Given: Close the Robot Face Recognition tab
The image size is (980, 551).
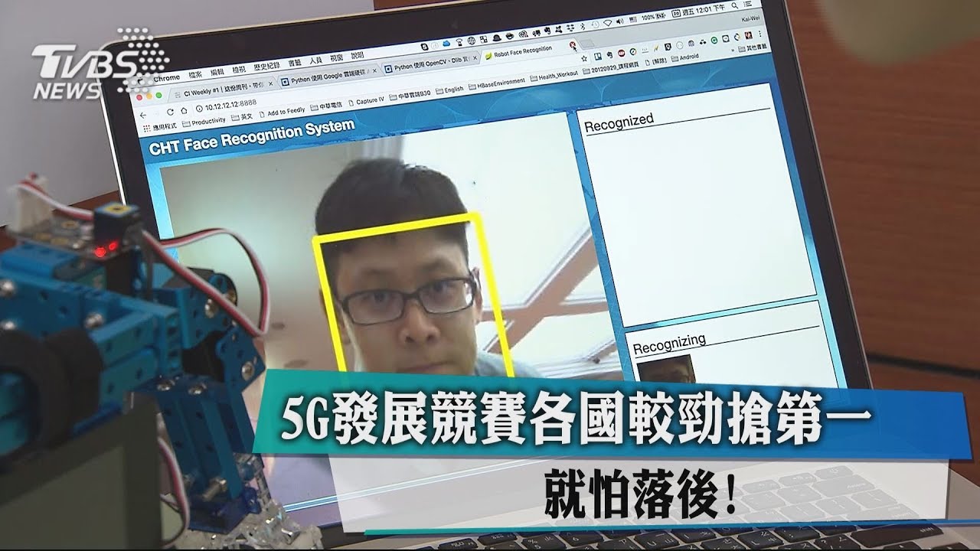Looking at the screenshot, I should pyautogui.click(x=573, y=44).
